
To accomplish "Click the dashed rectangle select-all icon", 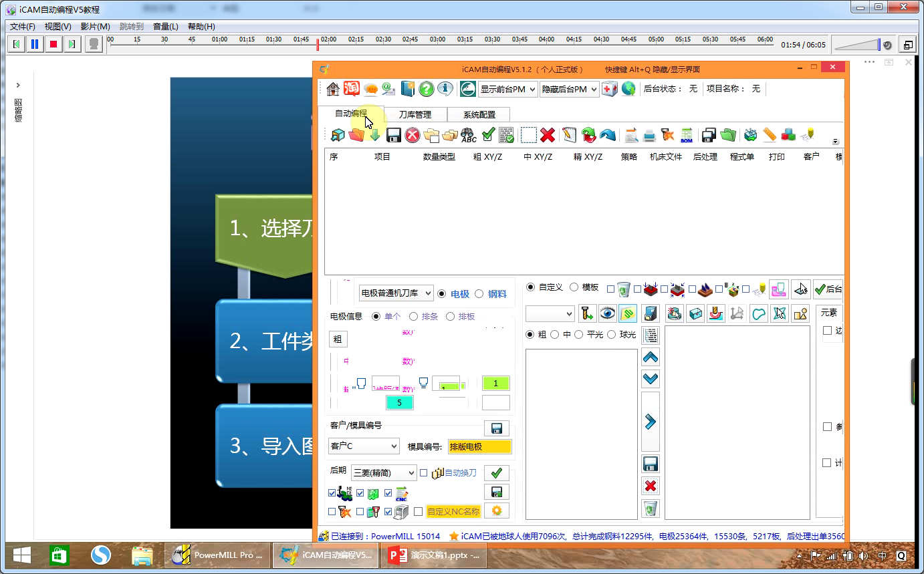I will [x=528, y=135].
